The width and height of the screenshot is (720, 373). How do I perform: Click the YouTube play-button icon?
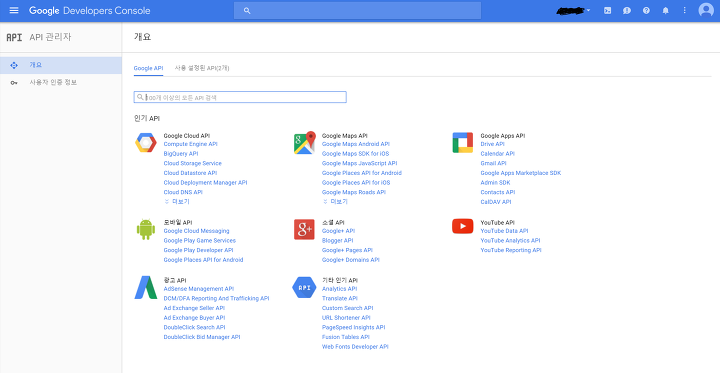tap(462, 226)
